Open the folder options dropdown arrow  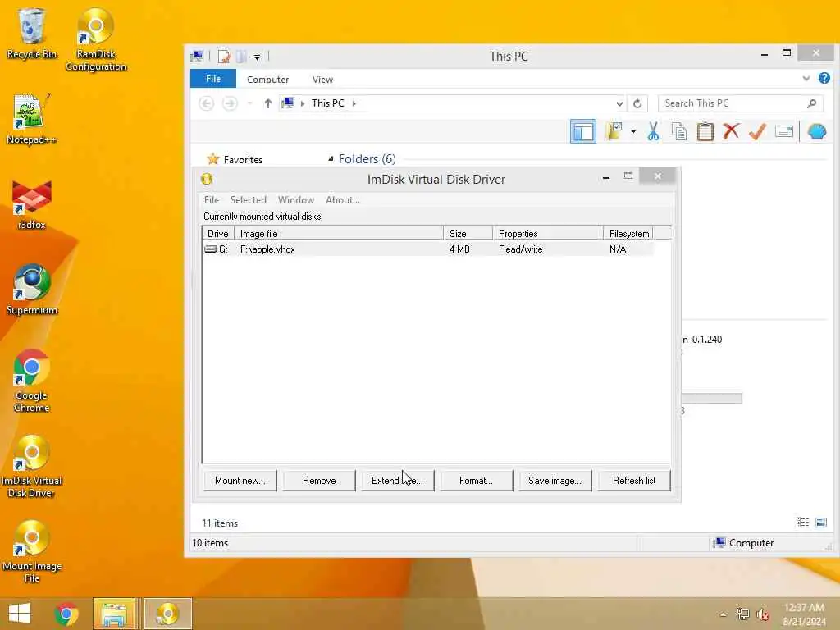(633, 131)
